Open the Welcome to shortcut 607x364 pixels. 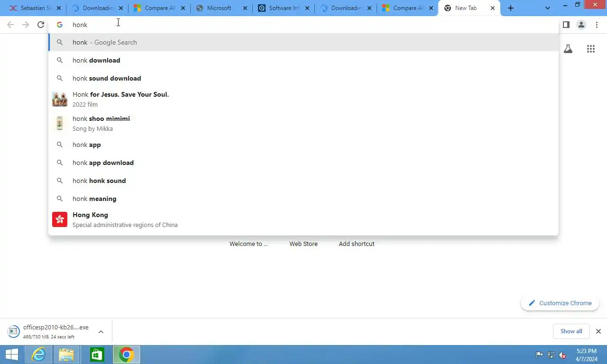click(248, 244)
